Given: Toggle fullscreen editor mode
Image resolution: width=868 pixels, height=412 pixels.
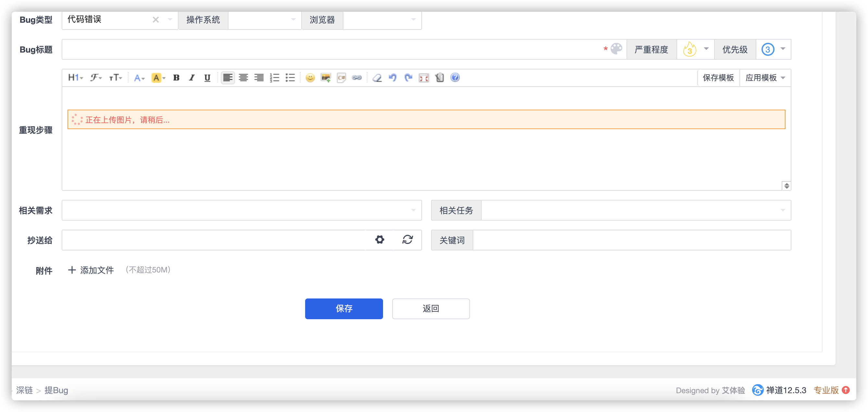Looking at the screenshot, I should click(x=424, y=78).
